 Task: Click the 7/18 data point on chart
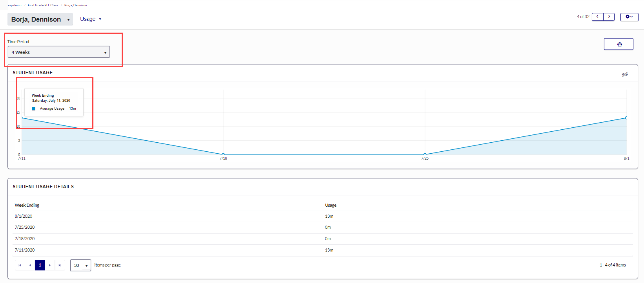coord(223,154)
